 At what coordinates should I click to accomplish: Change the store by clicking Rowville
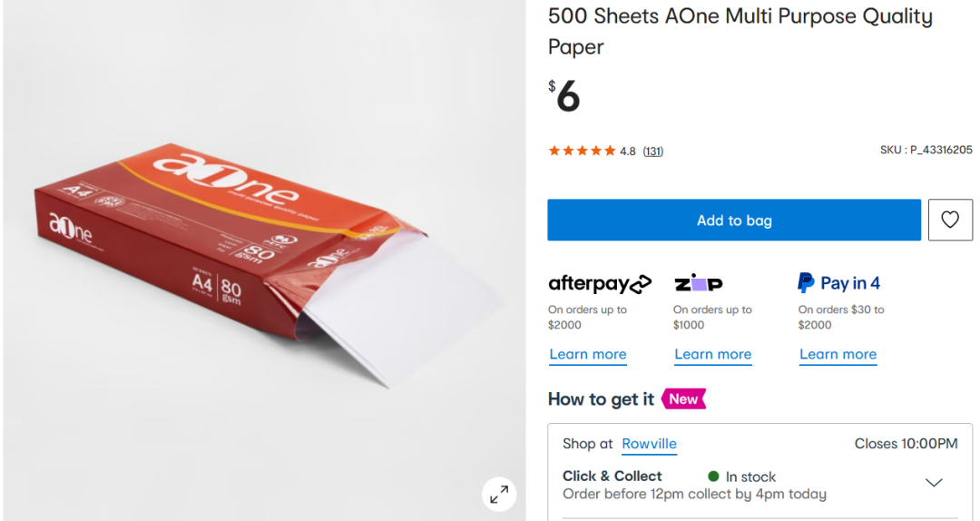point(649,444)
